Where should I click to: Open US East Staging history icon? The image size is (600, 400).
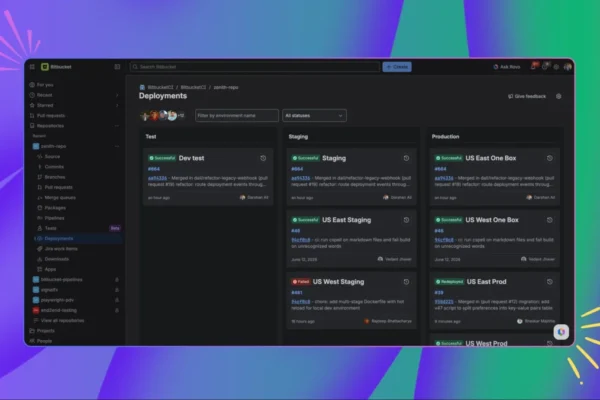(x=406, y=220)
